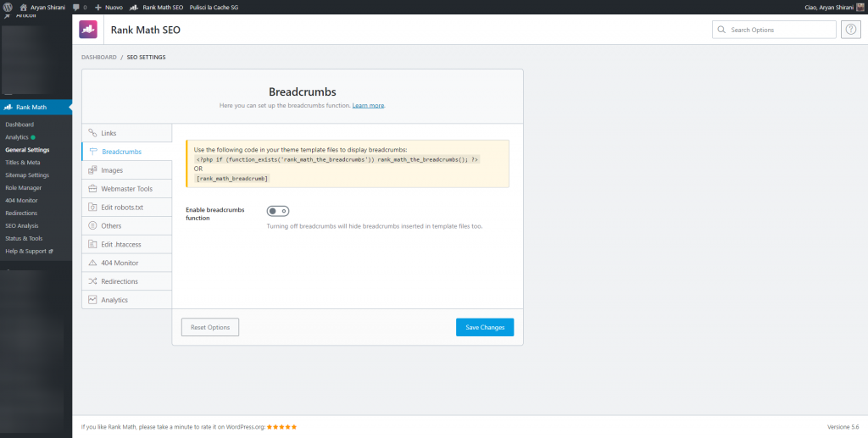Click the comments bubble icon in admin bar
Viewport: 868px width, 438px height.
75,7
